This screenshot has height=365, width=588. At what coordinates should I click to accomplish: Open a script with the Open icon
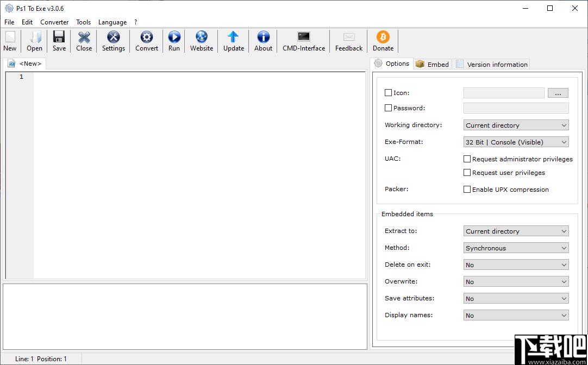pos(35,37)
